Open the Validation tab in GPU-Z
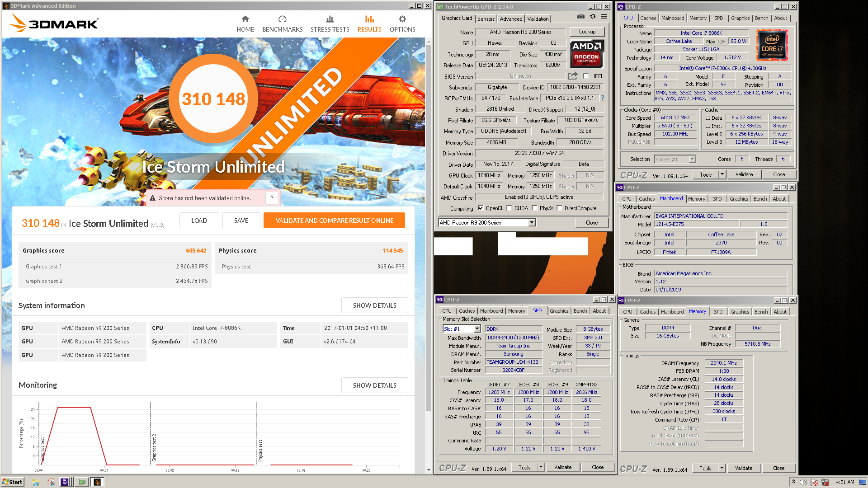Screen dimensions: 868x488 pyautogui.click(x=538, y=19)
